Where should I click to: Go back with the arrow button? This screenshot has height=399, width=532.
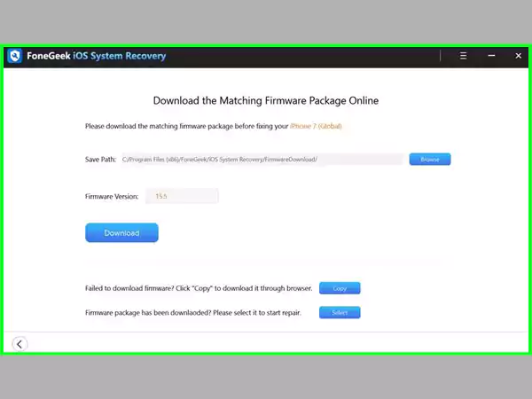point(20,344)
